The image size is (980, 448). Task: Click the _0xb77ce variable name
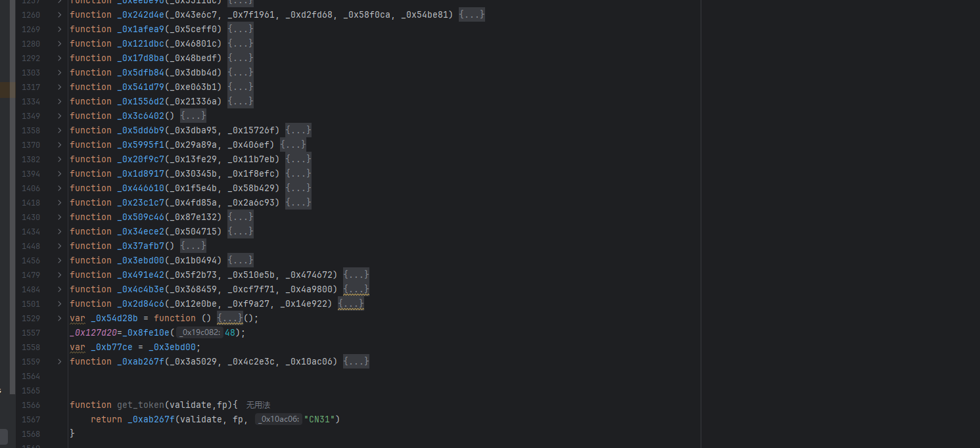pyautogui.click(x=112, y=347)
